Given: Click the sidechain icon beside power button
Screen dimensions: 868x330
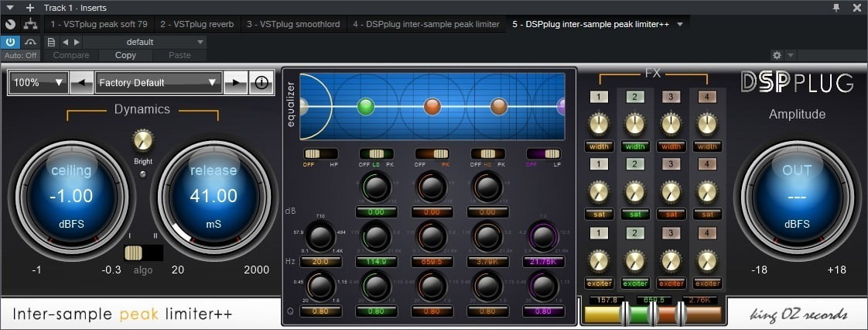Looking at the screenshot, I should (x=31, y=42).
